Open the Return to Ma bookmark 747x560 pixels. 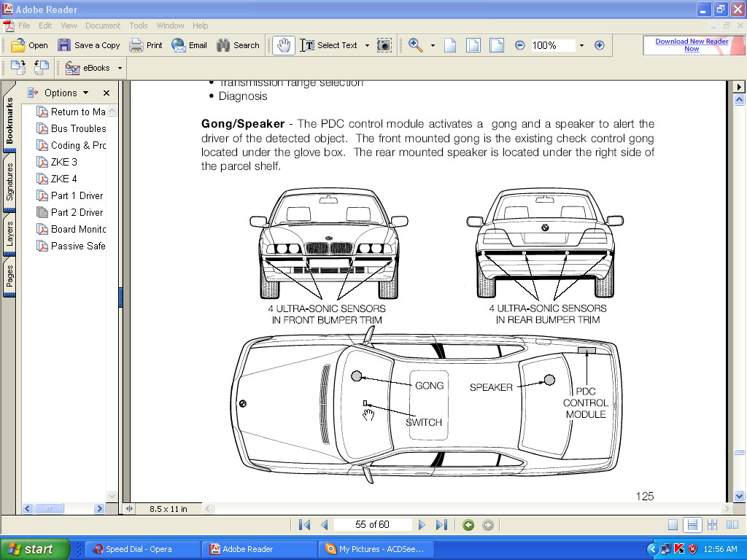pyautogui.click(x=71, y=112)
